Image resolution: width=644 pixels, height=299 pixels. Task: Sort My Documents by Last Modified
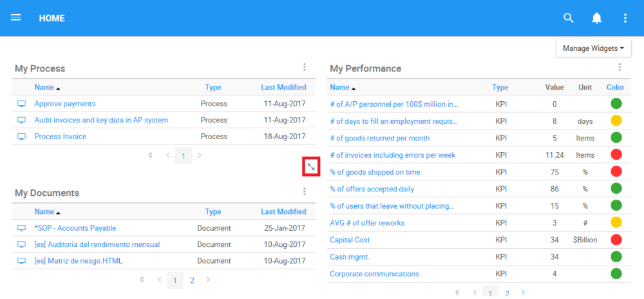click(283, 212)
